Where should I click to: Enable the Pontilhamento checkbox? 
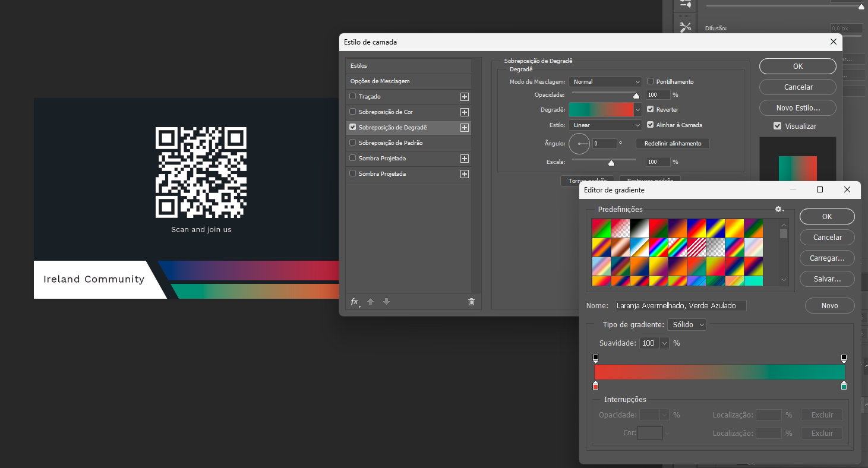[x=651, y=81]
